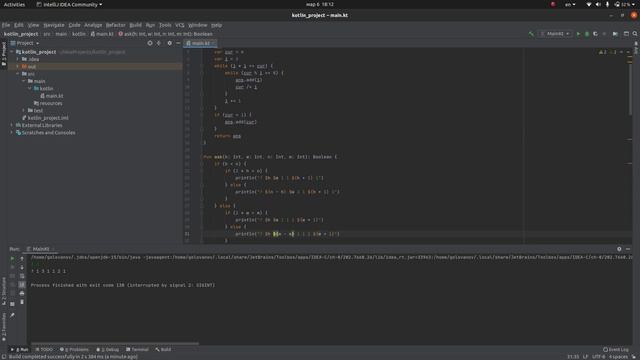Open the clock and calendar in top bar

tap(320, 4)
